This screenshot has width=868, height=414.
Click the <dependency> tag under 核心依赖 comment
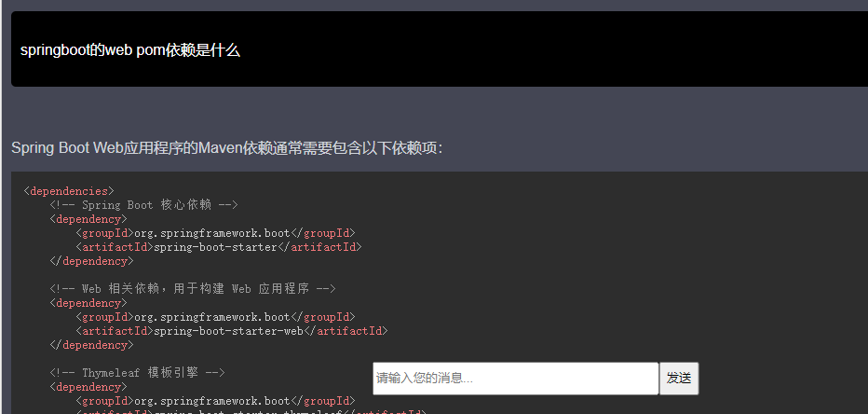coord(88,219)
